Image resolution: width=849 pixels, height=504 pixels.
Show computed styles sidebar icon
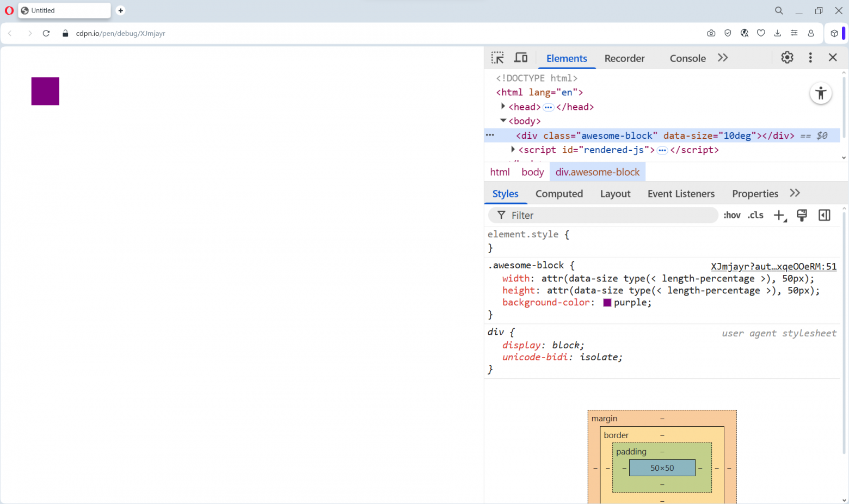(825, 216)
